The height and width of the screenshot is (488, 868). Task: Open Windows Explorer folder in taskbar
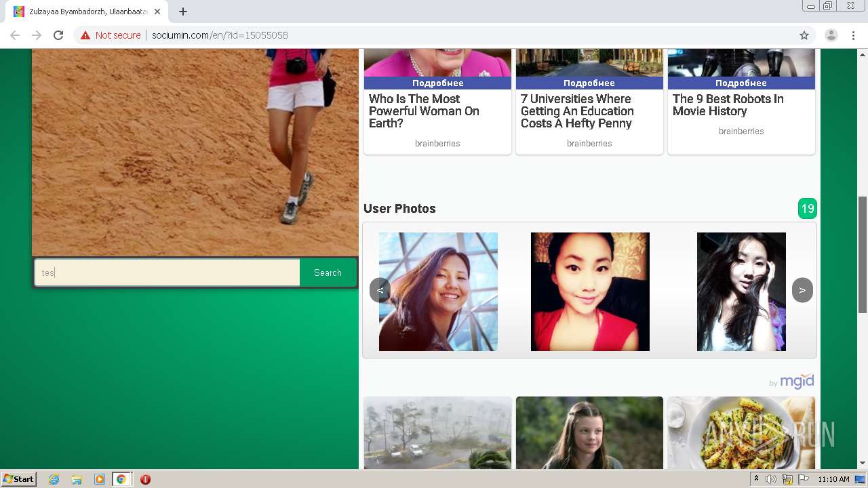(x=77, y=479)
